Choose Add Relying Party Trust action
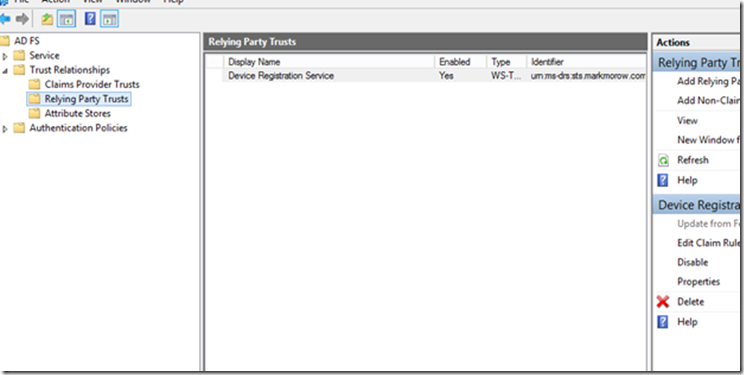The width and height of the screenshot is (744, 375). coord(709,81)
